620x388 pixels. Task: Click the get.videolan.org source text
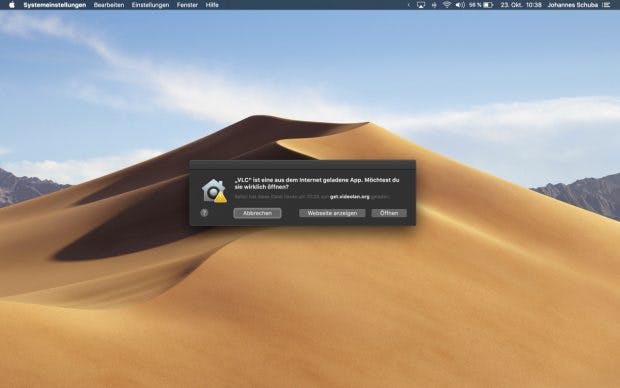point(350,197)
